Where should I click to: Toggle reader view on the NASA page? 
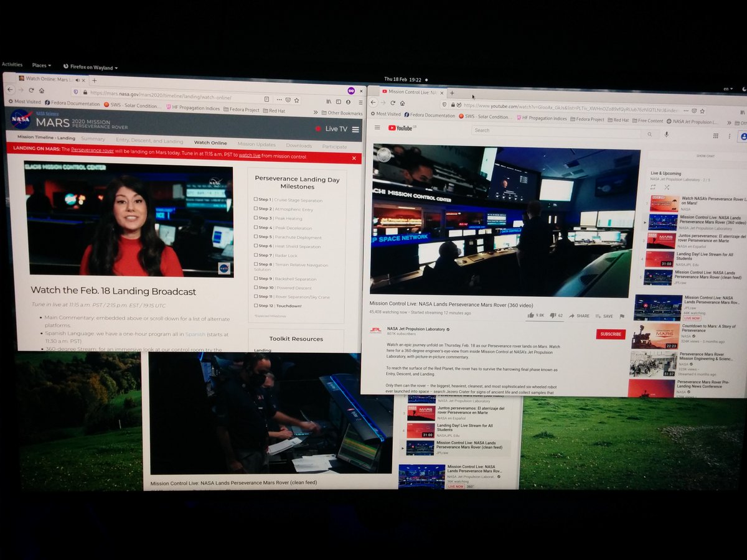pyautogui.click(x=266, y=99)
